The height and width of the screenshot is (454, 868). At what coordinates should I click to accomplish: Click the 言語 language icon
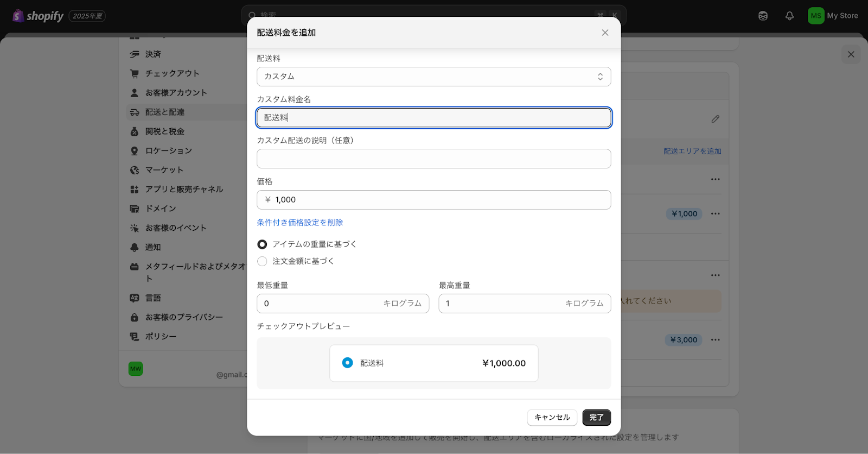(x=135, y=298)
